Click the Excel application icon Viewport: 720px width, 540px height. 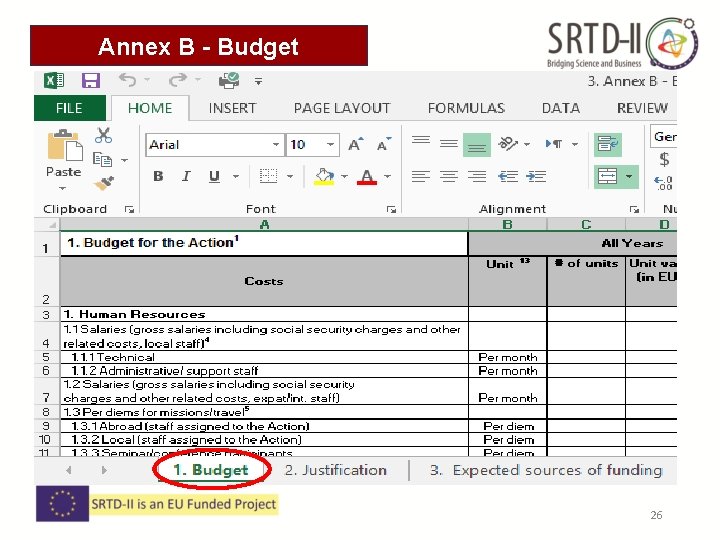pyautogui.click(x=54, y=81)
